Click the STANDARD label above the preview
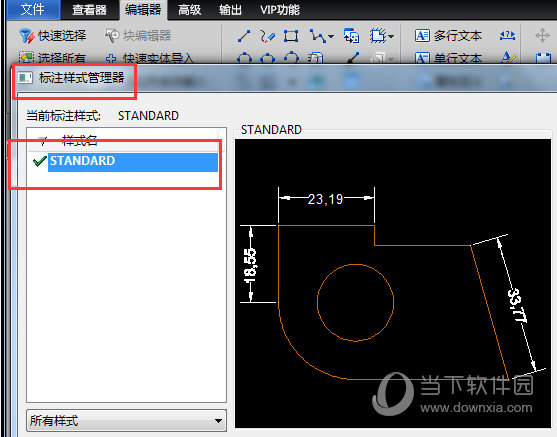The image size is (557, 437). (271, 130)
